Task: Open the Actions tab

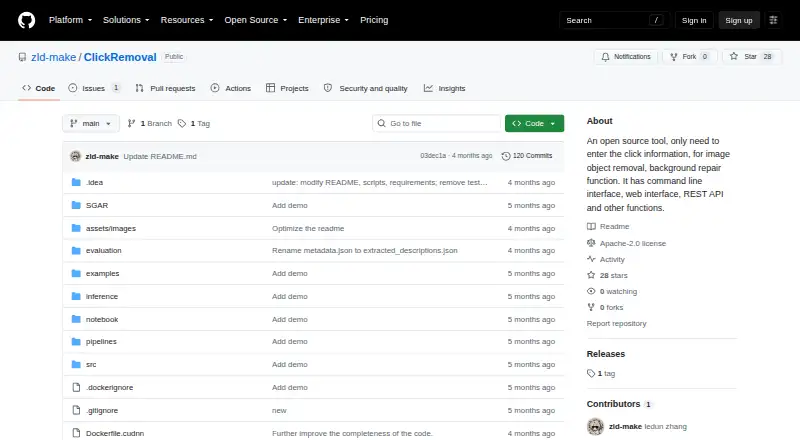Action: pos(231,88)
